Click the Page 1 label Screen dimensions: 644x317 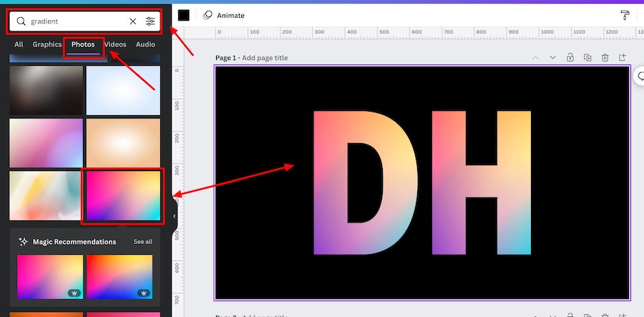click(x=225, y=58)
